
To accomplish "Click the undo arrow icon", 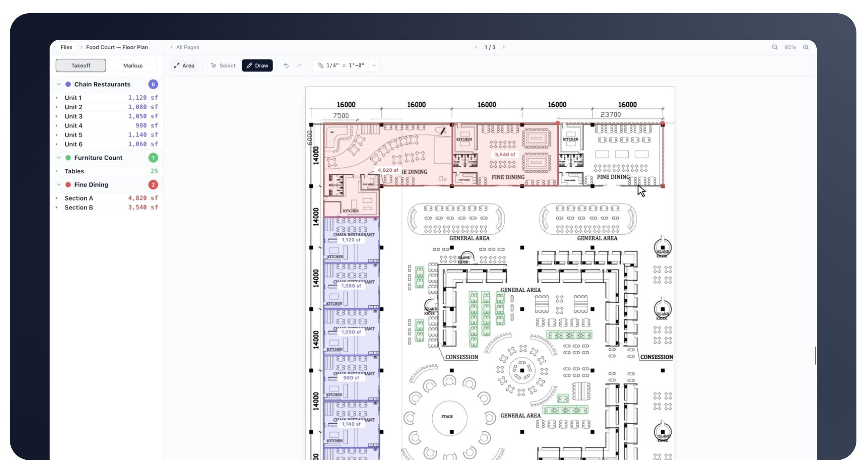I will point(286,65).
